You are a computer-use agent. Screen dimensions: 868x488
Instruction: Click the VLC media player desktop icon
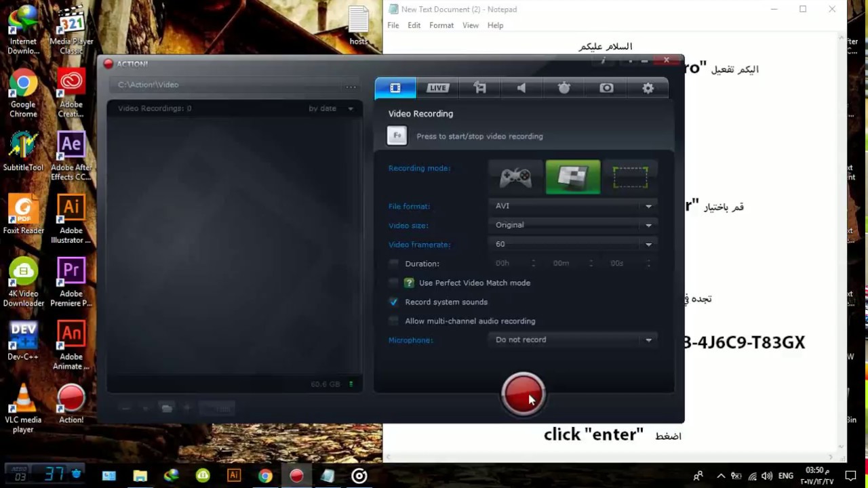pos(23,409)
